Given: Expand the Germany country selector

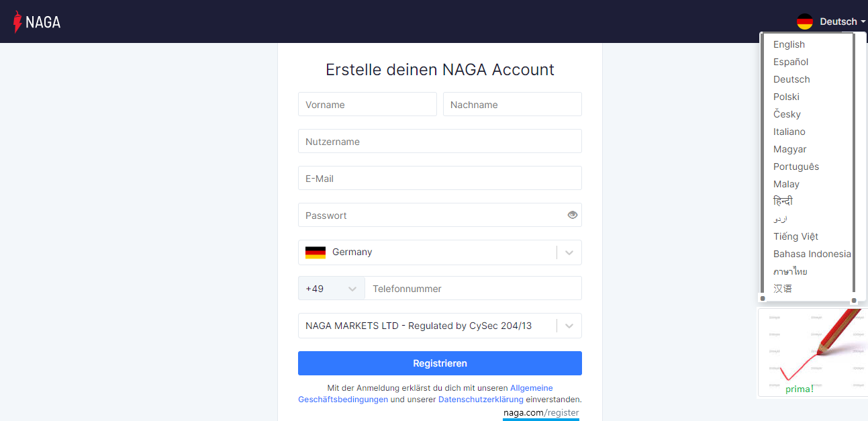Looking at the screenshot, I should pyautogui.click(x=569, y=252).
